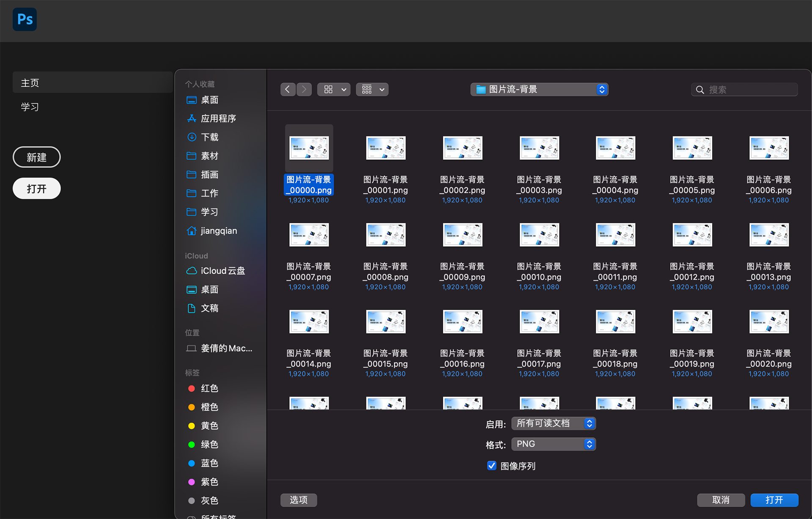Click the blue 打开 button in dialog

[x=774, y=500]
